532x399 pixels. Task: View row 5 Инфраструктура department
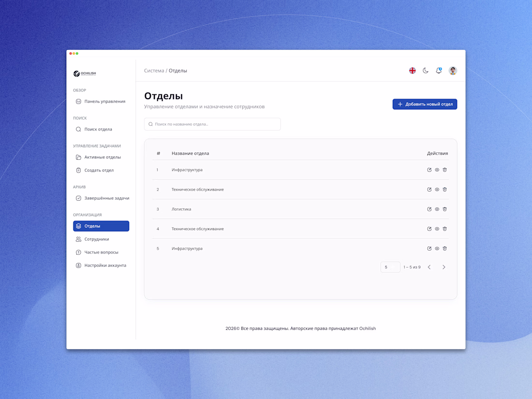click(437, 249)
